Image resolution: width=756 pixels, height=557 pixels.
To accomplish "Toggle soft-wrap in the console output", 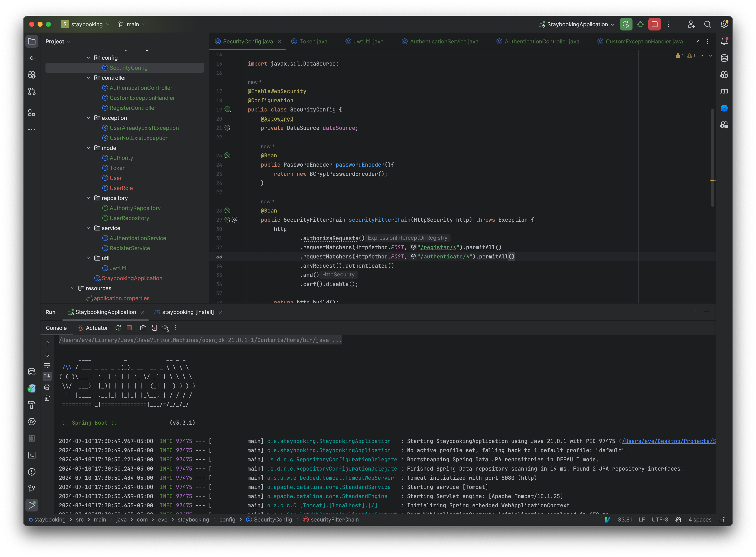I will 47,366.
